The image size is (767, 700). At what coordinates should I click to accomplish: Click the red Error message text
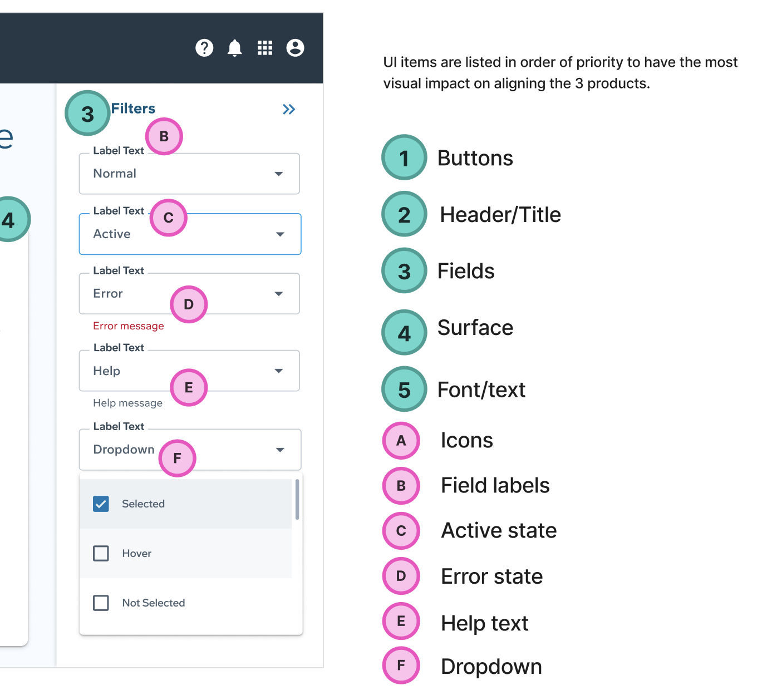click(129, 326)
